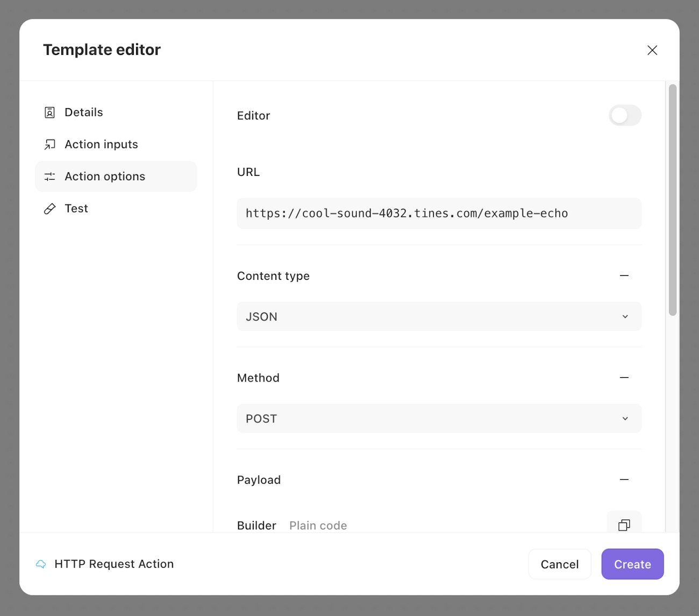
Task: Open the Content type JSON dropdown
Action: click(x=439, y=316)
